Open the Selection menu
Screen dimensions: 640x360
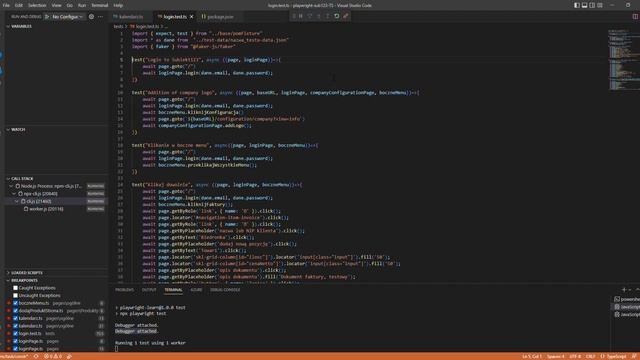click(x=37, y=5)
